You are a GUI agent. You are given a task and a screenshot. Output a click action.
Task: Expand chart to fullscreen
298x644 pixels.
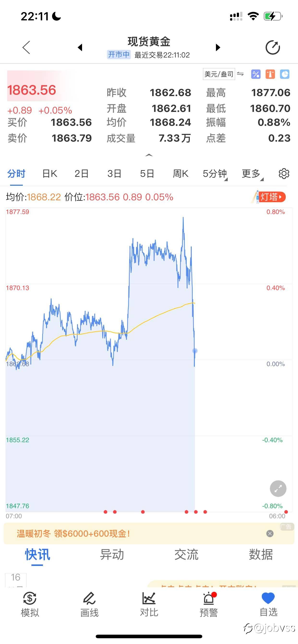(x=278, y=489)
